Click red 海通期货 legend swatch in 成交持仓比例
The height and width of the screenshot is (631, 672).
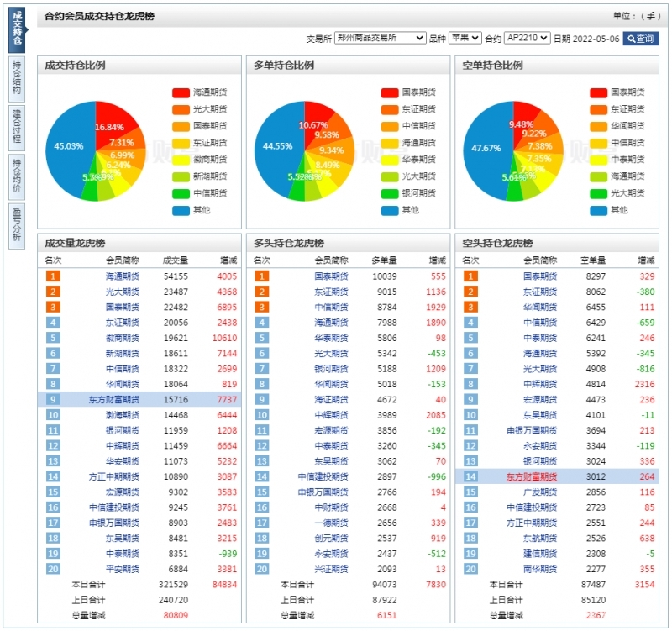(181, 92)
